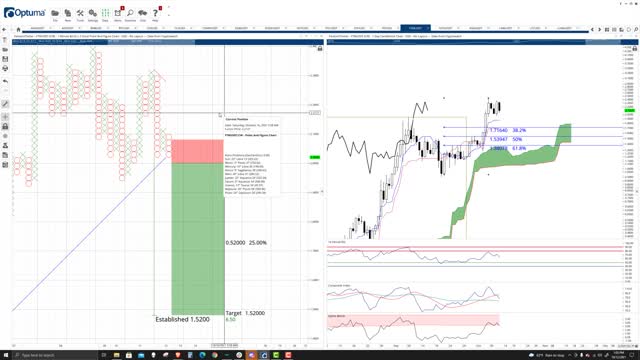The height and width of the screenshot is (360, 640).
Task: Click the tile layout grid icon top right
Action: pos(607,29)
